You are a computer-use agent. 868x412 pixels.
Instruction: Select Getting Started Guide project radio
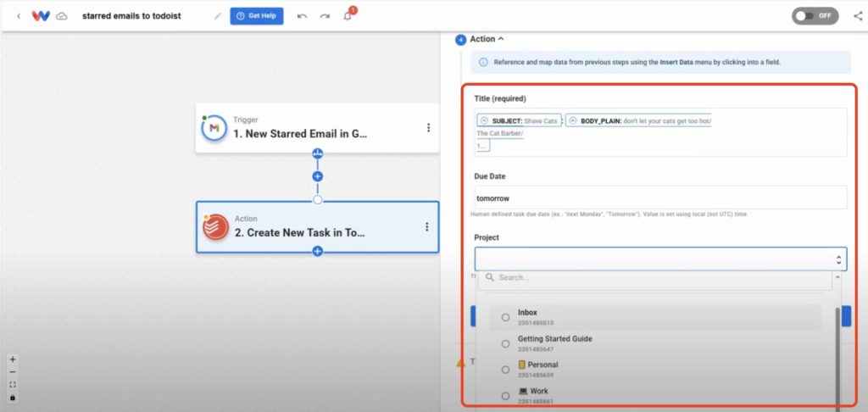505,344
